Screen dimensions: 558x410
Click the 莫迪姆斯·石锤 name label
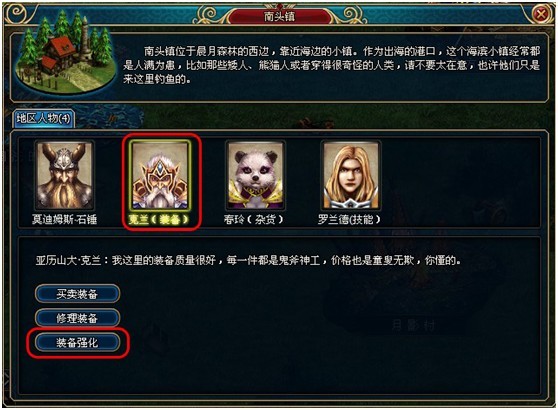click(64, 219)
